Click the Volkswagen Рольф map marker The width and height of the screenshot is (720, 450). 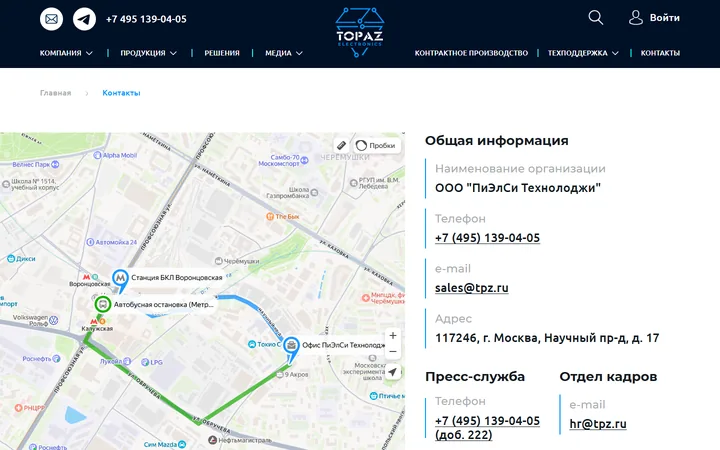(x=35, y=320)
